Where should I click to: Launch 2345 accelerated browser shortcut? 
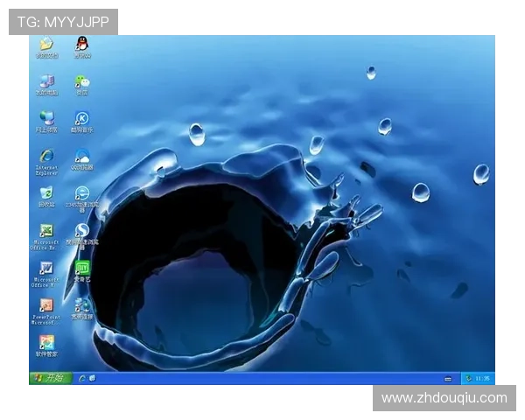(x=82, y=193)
